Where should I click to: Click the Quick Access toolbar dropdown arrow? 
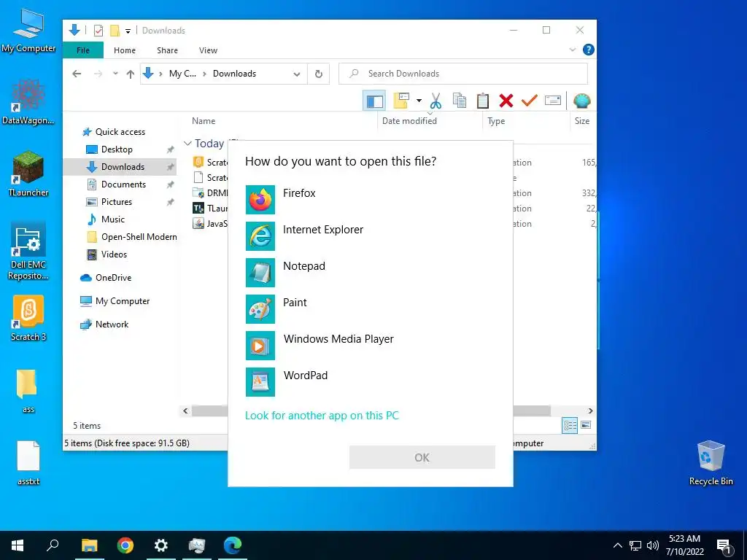[128, 31]
